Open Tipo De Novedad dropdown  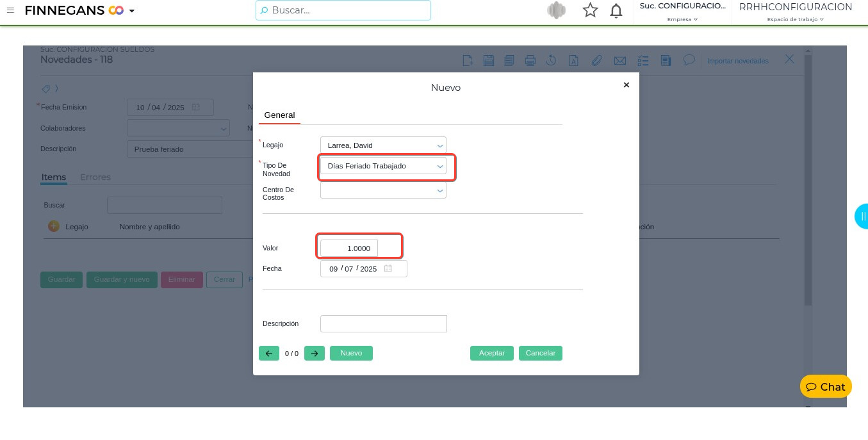[383, 166]
